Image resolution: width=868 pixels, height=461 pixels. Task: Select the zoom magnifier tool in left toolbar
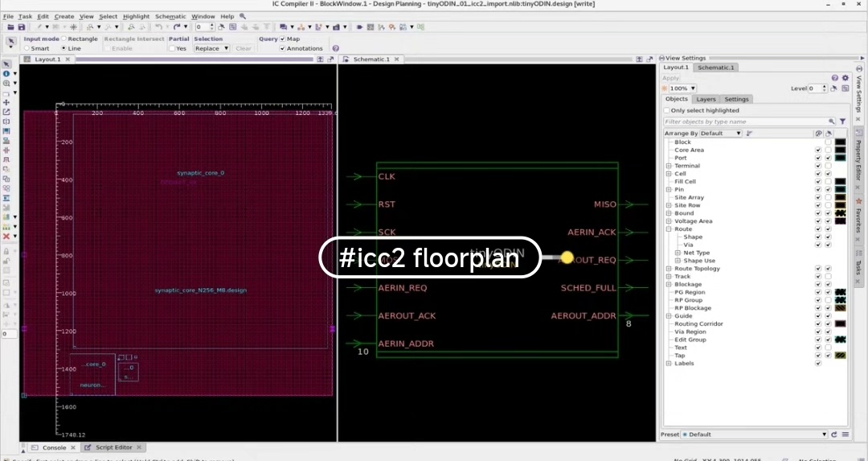pos(6,83)
